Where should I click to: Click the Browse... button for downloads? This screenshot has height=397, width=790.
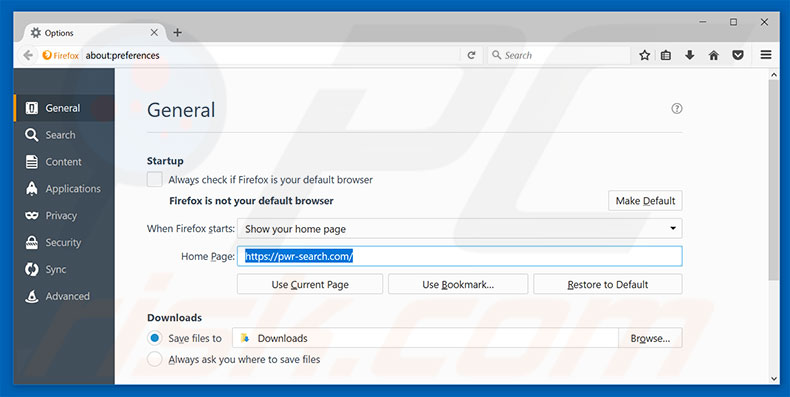click(650, 339)
